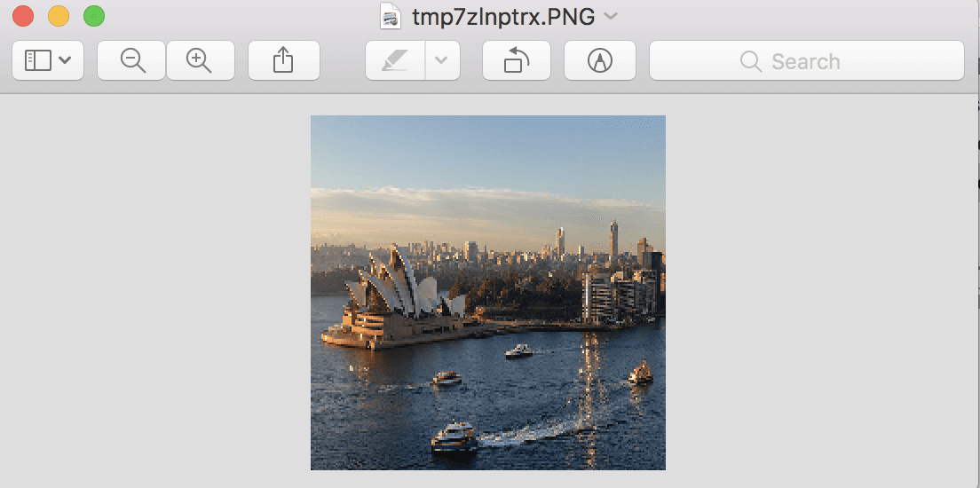Click the search magnifier icon

pyautogui.click(x=751, y=61)
